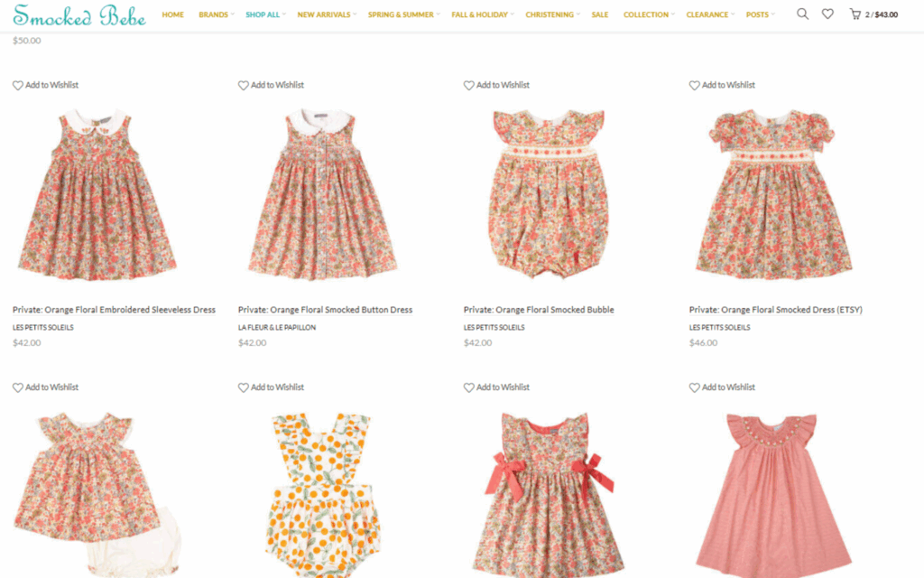Open Les Petits Soleils brand under Smocked Dress (ETSY)

(719, 327)
